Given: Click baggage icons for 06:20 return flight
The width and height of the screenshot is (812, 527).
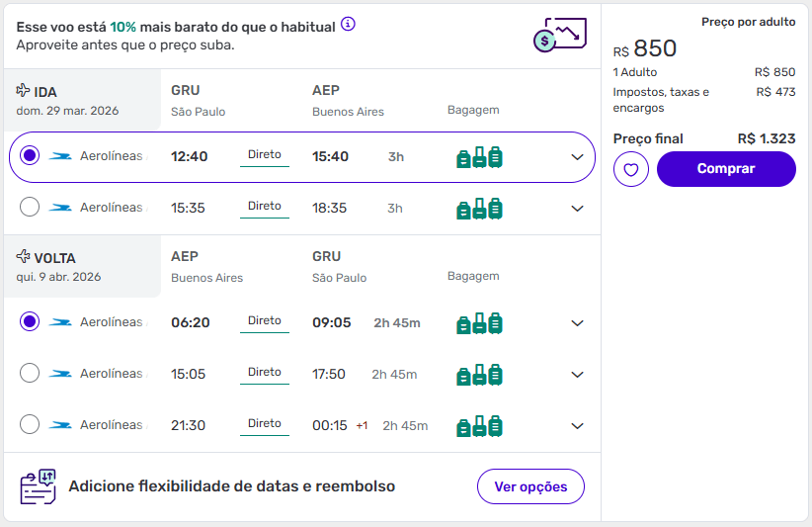Looking at the screenshot, I should [479, 323].
